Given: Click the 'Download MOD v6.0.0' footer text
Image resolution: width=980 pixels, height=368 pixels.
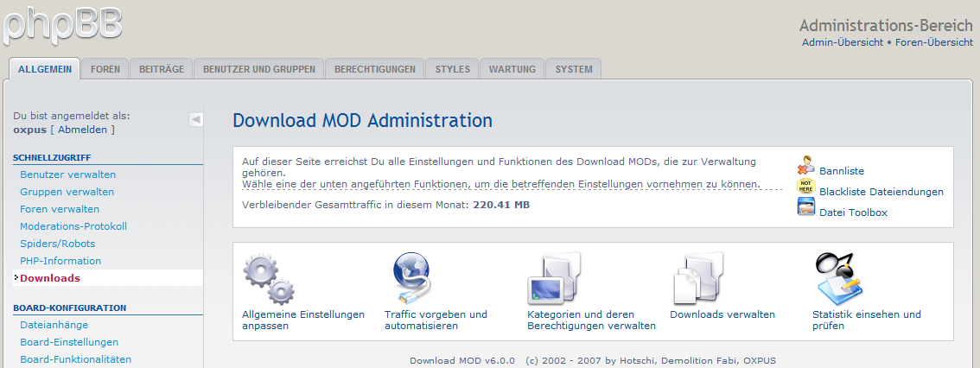Looking at the screenshot, I should coord(461,360).
